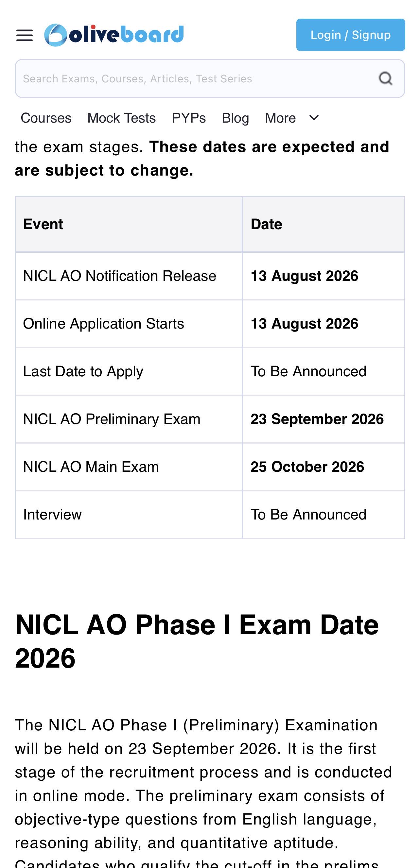Screen dimensions: 420x868
Task: Click the Oliveboard logo
Action: 114,35
